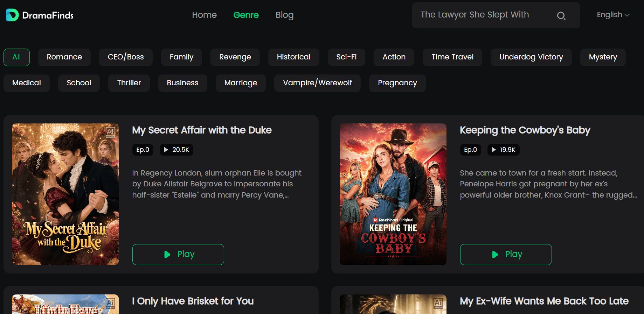Click the DramaFinds logo icon
This screenshot has height=314, width=644.
12,15
